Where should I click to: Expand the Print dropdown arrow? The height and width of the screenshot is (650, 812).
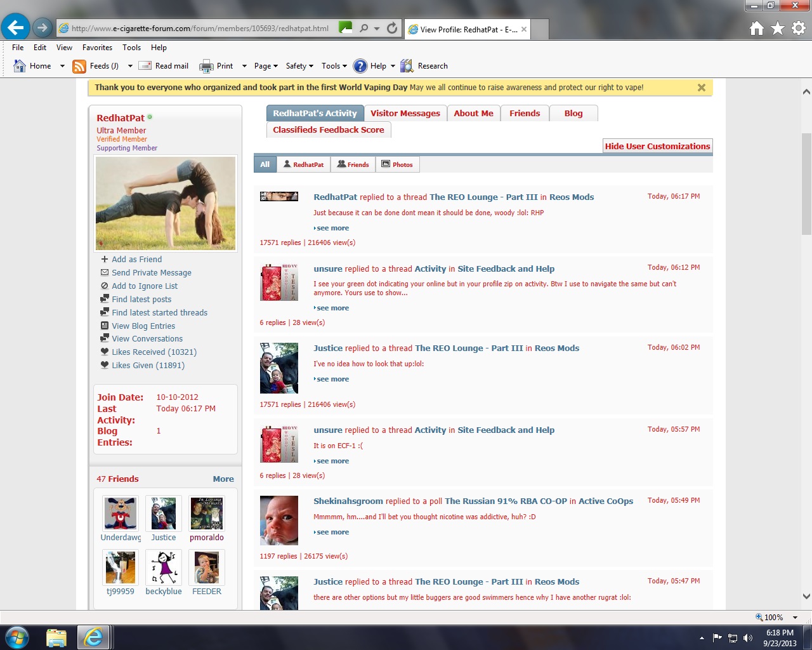pyautogui.click(x=244, y=66)
